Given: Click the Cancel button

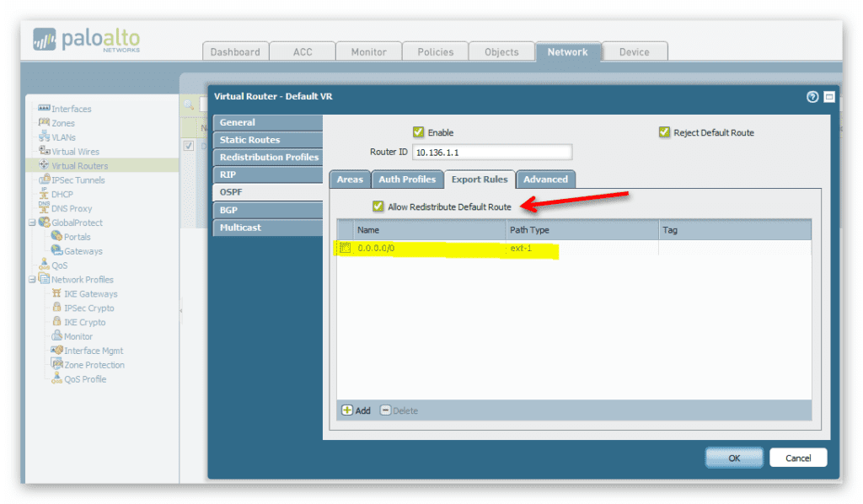Looking at the screenshot, I should click(798, 458).
